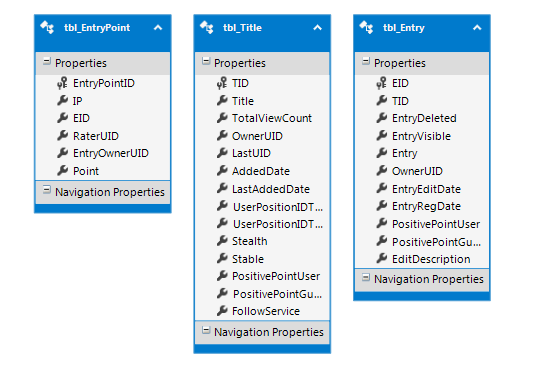The height and width of the screenshot is (376, 534).
Task: Select truncated PositivePointGu... in tbl_Entry
Action: coord(436,242)
